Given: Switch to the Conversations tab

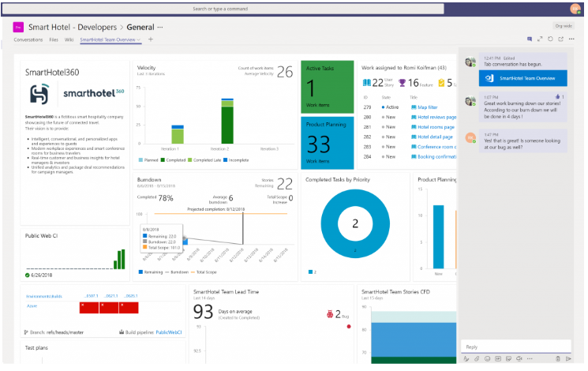Looking at the screenshot, I should pyautogui.click(x=28, y=39).
